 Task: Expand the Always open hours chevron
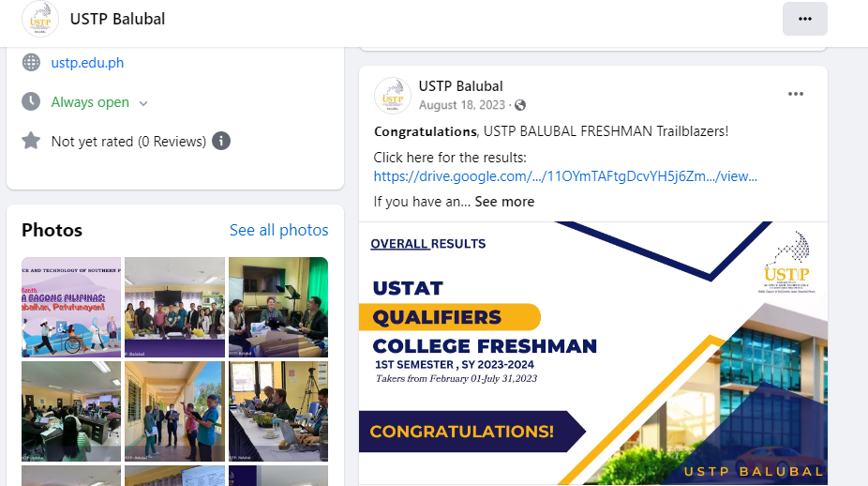click(x=143, y=103)
